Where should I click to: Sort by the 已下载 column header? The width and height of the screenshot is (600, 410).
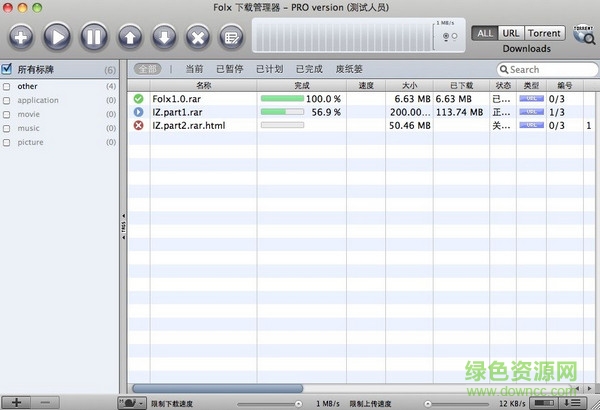[461, 85]
